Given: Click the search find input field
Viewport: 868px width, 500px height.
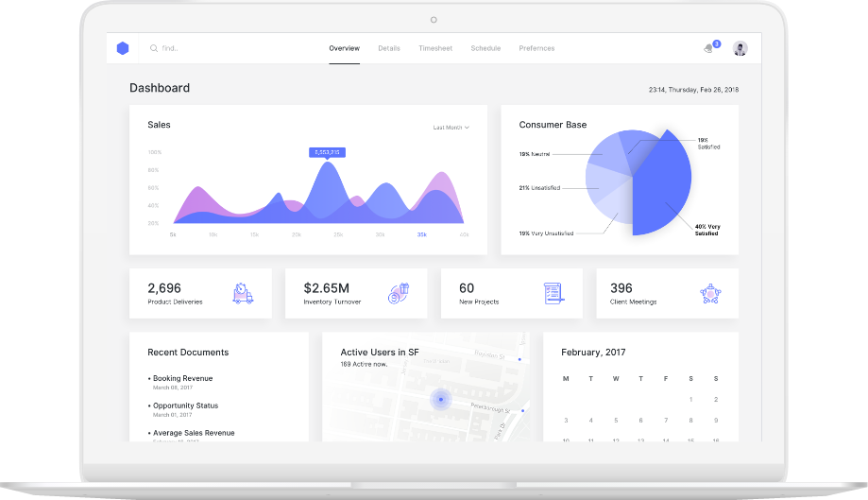Looking at the screenshot, I should tap(189, 48).
